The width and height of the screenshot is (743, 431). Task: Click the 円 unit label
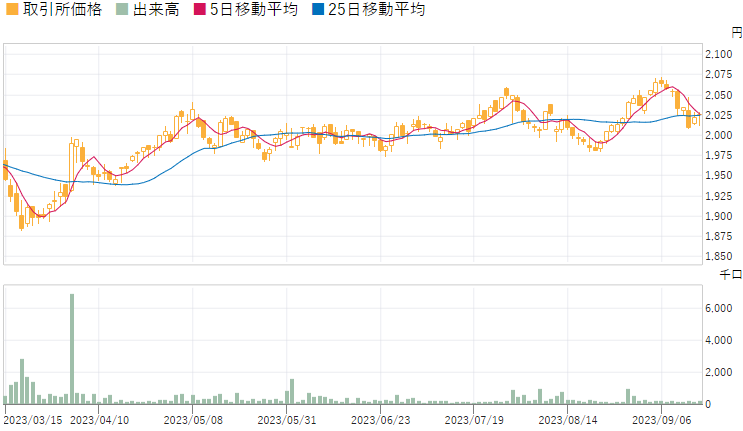[737, 33]
